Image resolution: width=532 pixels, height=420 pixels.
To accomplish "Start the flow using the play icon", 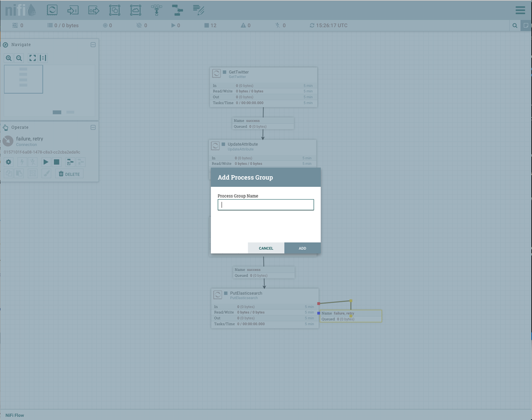I will (x=45, y=162).
